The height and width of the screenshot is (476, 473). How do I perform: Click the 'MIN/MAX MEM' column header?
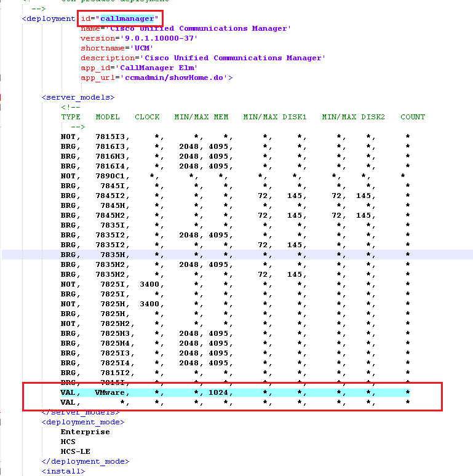[201, 117]
